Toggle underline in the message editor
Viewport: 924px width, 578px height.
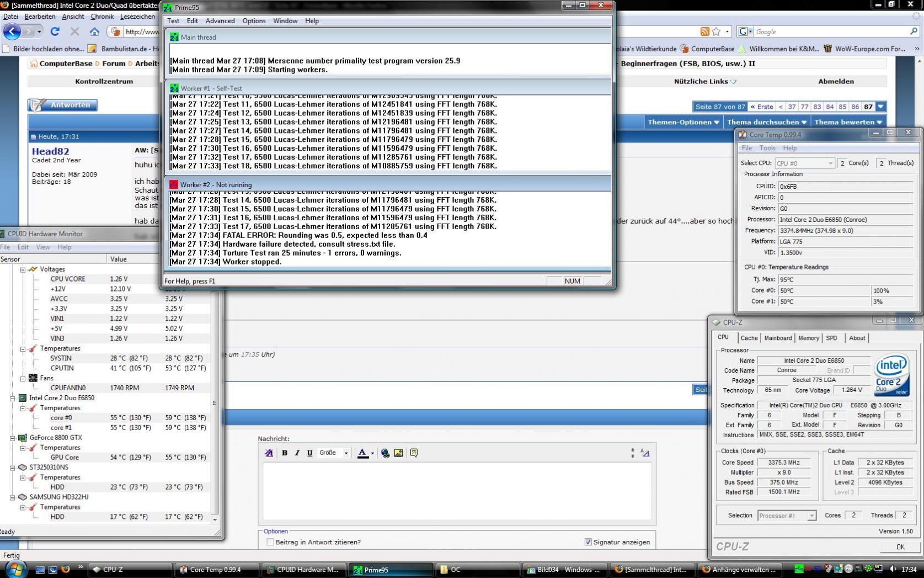309,453
